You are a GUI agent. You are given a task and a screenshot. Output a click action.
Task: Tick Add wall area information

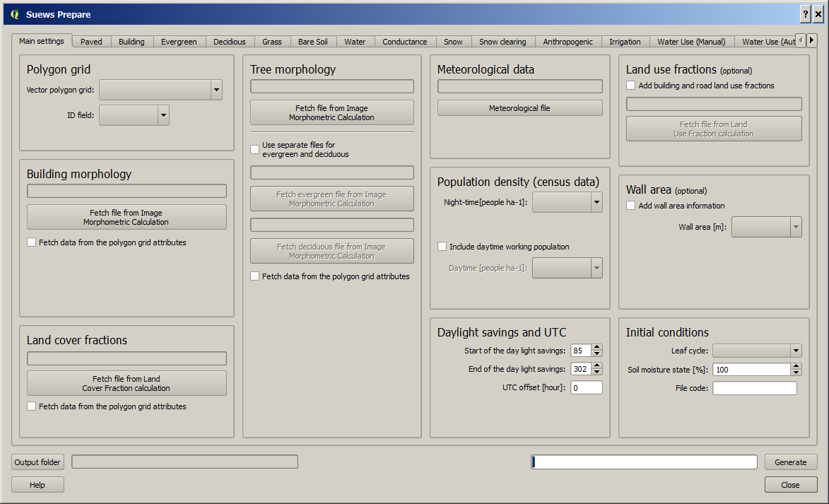click(x=630, y=206)
